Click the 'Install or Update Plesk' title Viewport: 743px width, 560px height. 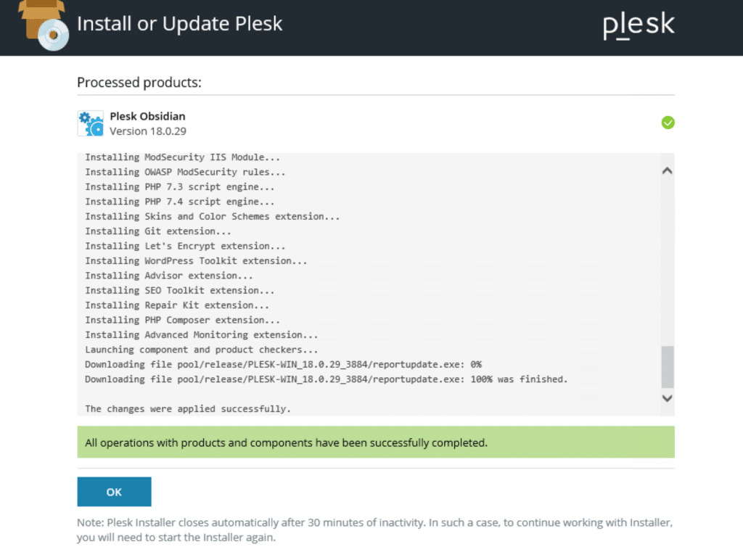click(x=181, y=23)
